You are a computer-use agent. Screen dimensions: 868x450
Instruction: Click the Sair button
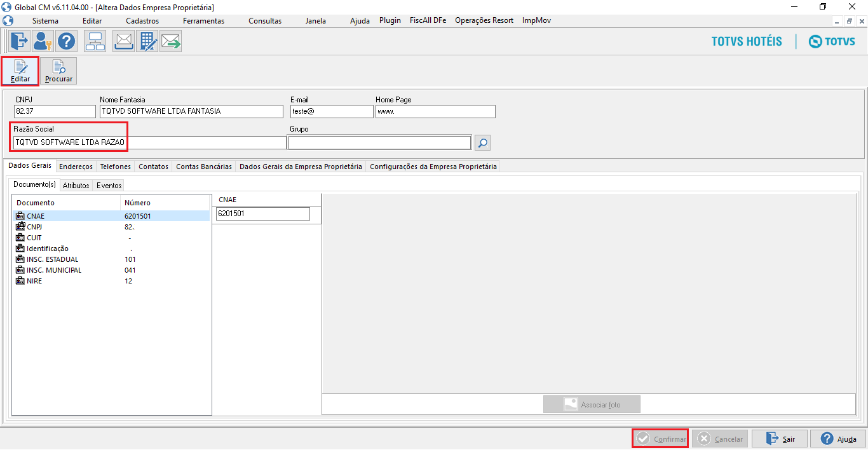click(780, 439)
